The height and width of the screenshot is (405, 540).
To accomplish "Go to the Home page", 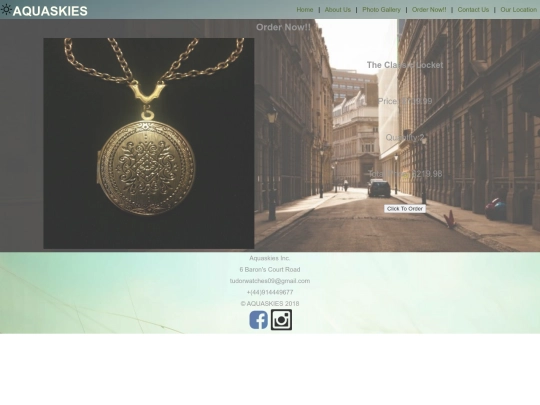I will tap(305, 10).
